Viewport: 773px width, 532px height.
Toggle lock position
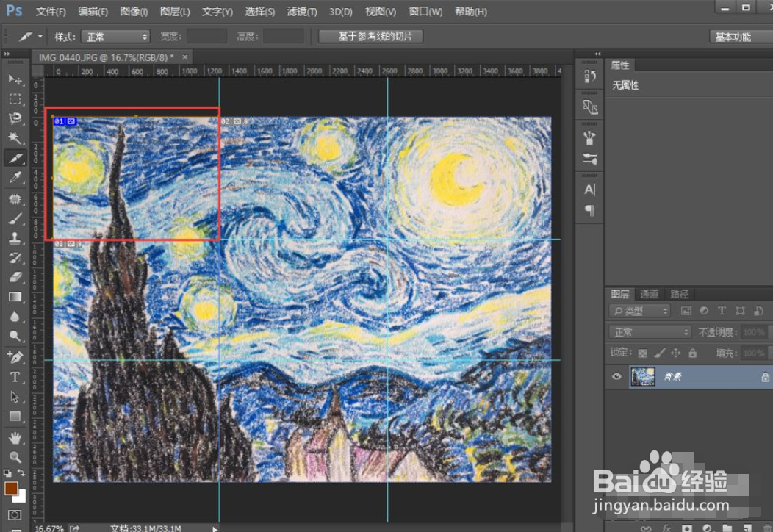pos(676,353)
